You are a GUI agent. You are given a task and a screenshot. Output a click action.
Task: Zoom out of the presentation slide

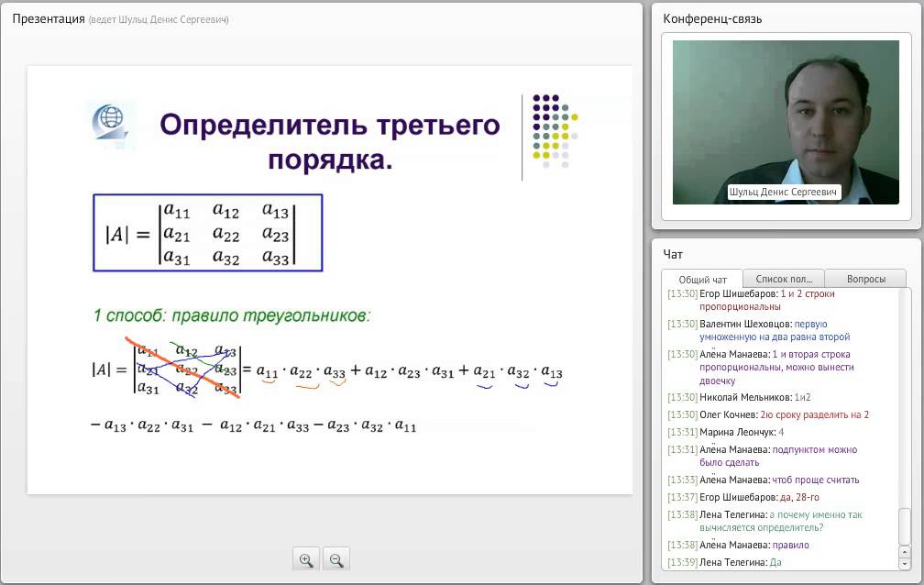[336, 559]
